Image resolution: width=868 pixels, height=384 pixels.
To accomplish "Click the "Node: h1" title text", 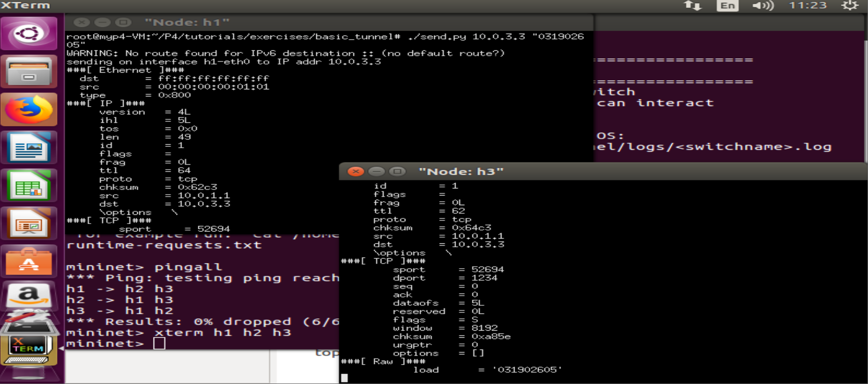I will pos(187,22).
